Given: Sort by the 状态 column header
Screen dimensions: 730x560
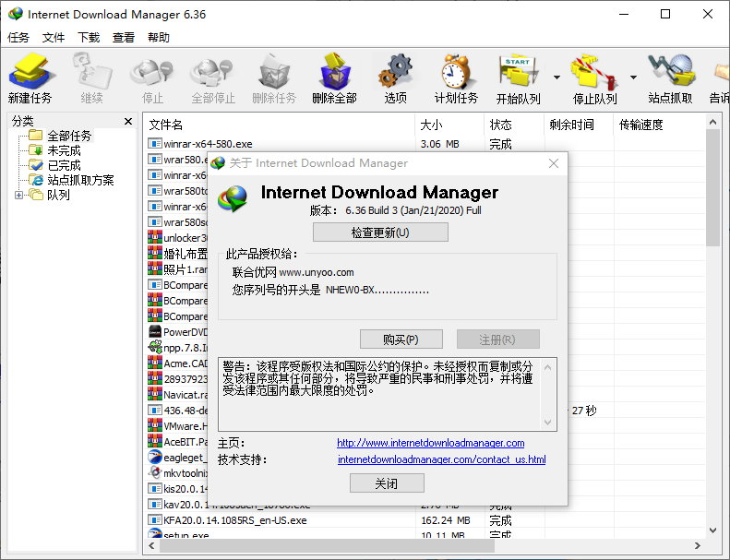Looking at the screenshot, I should tap(514, 125).
